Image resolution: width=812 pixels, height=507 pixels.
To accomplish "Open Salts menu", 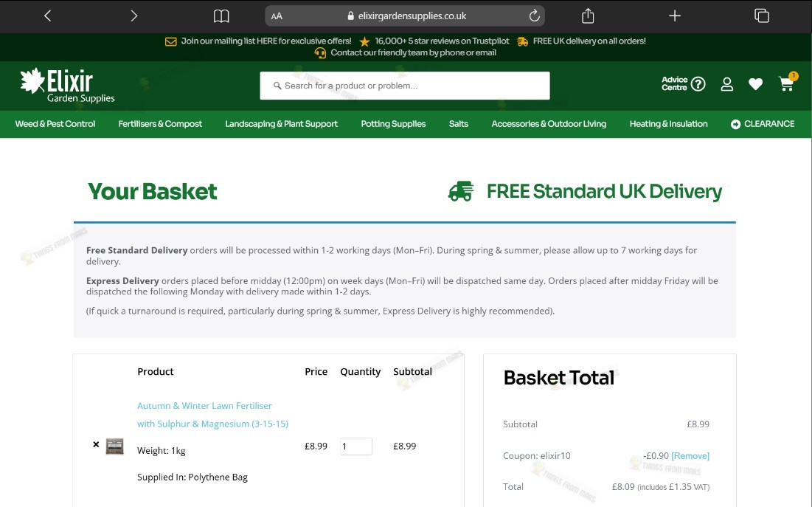I will coord(458,124).
